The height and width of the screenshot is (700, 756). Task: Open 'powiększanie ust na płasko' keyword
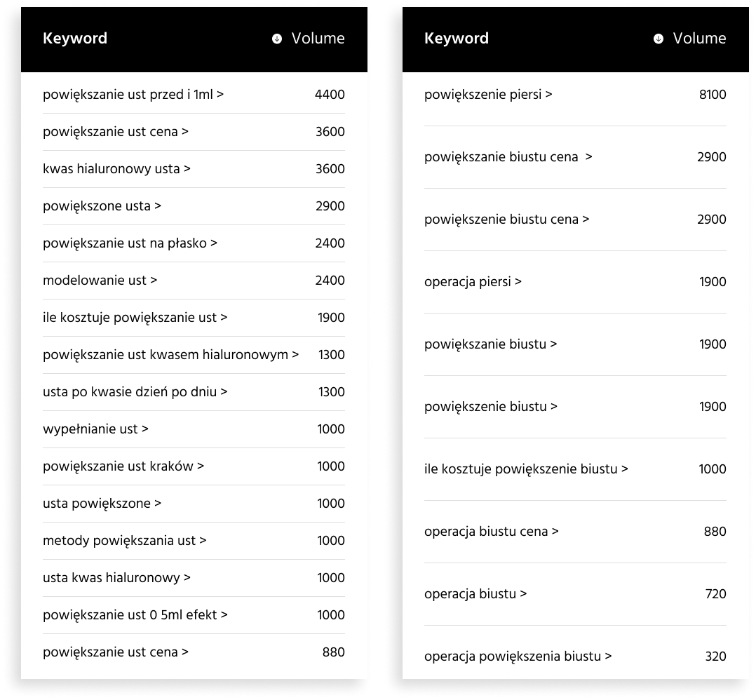(x=130, y=243)
